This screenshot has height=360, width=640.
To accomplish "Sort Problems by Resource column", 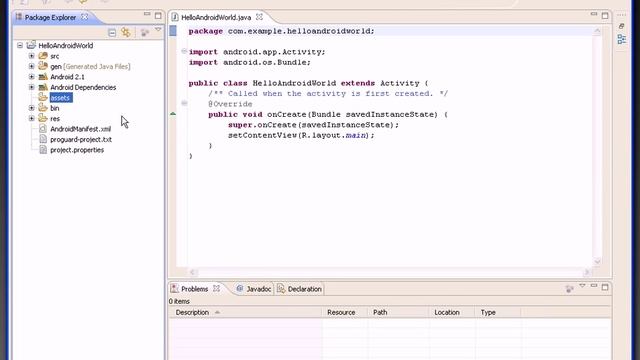I will pos(345,312).
